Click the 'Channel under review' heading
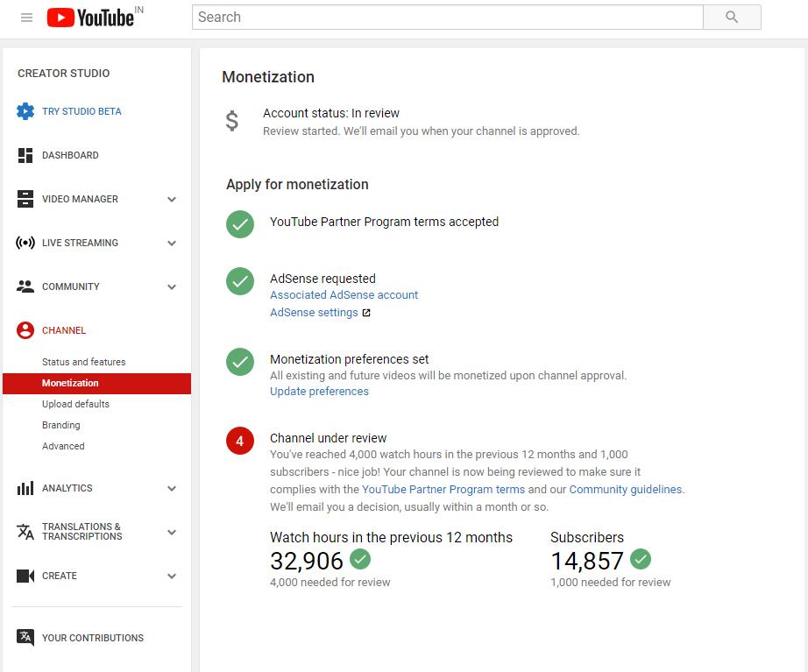Viewport: 808px width, 672px height. pos(329,438)
